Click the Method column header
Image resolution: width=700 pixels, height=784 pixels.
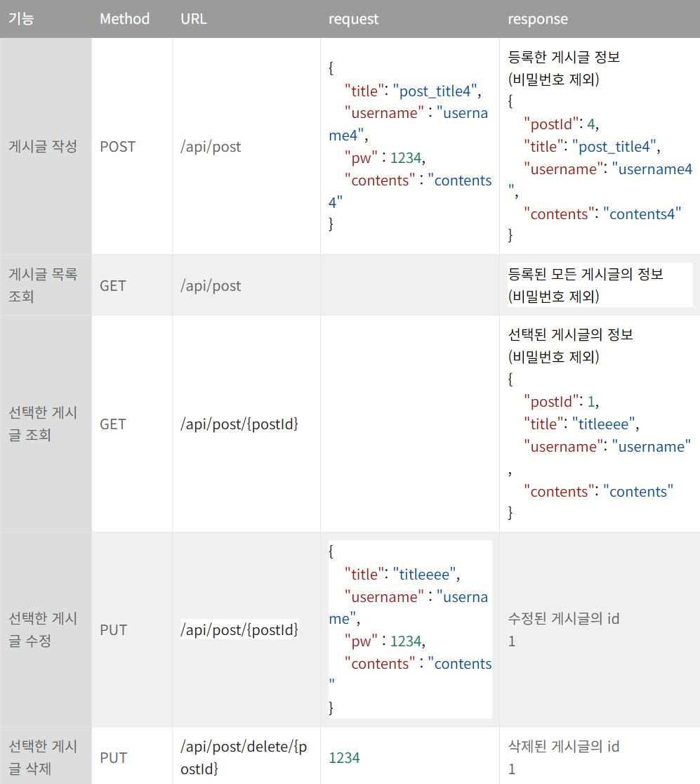[x=124, y=19]
